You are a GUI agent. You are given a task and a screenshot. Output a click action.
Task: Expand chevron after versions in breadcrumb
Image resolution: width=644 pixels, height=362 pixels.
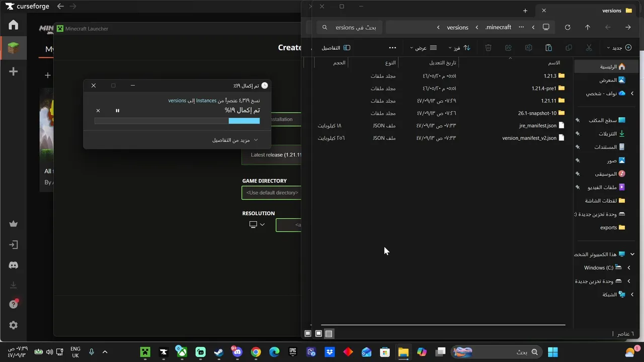point(438,27)
